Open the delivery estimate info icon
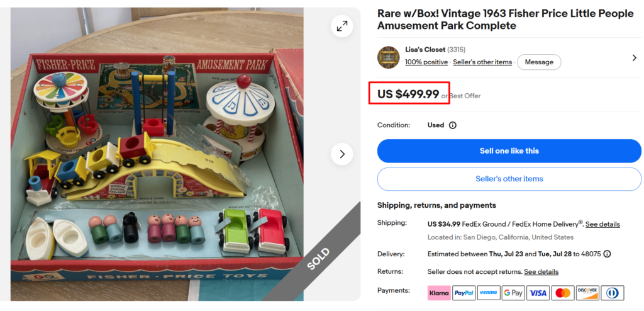 point(607,254)
